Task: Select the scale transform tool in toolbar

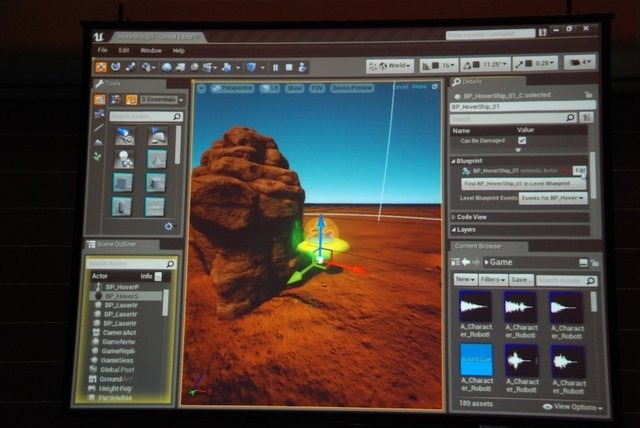Action: (x=131, y=67)
